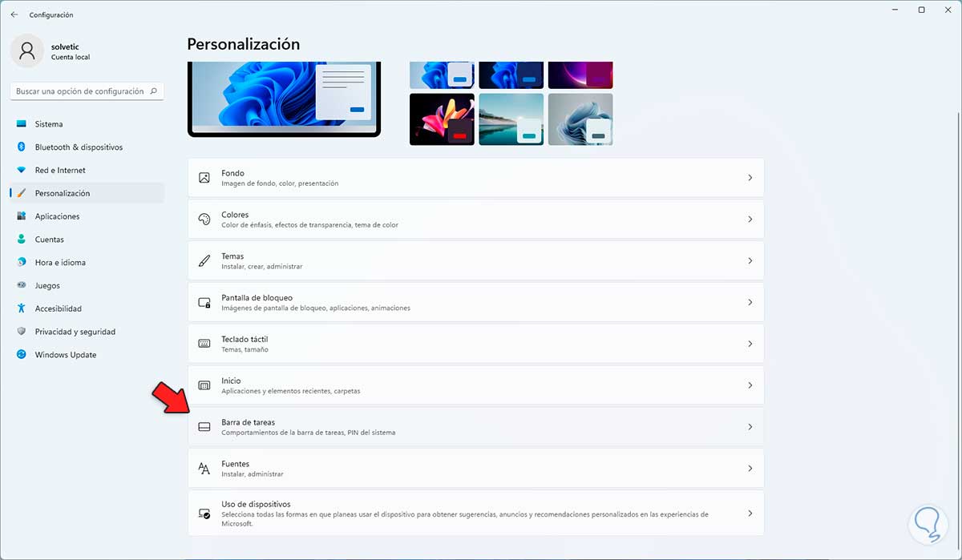The width and height of the screenshot is (962, 560).
Task: Expand the Colores row chevron
Action: click(750, 220)
